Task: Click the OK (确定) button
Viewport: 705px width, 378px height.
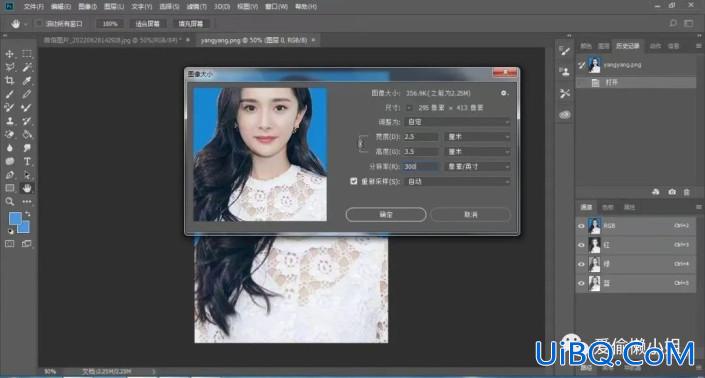Action: [386, 214]
